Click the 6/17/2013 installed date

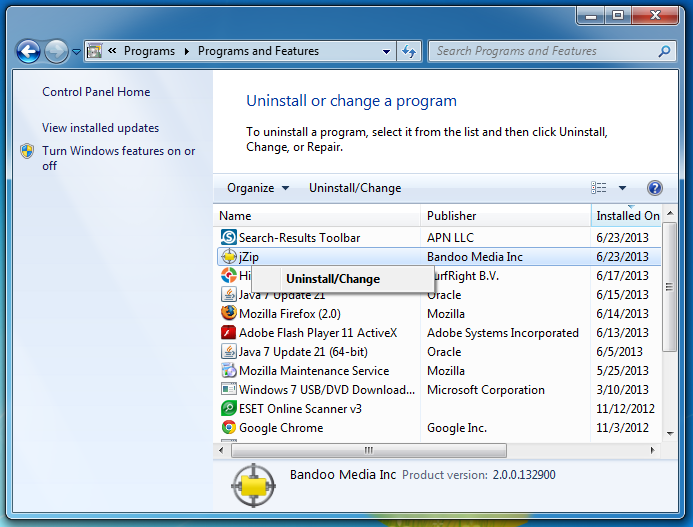click(x=622, y=276)
